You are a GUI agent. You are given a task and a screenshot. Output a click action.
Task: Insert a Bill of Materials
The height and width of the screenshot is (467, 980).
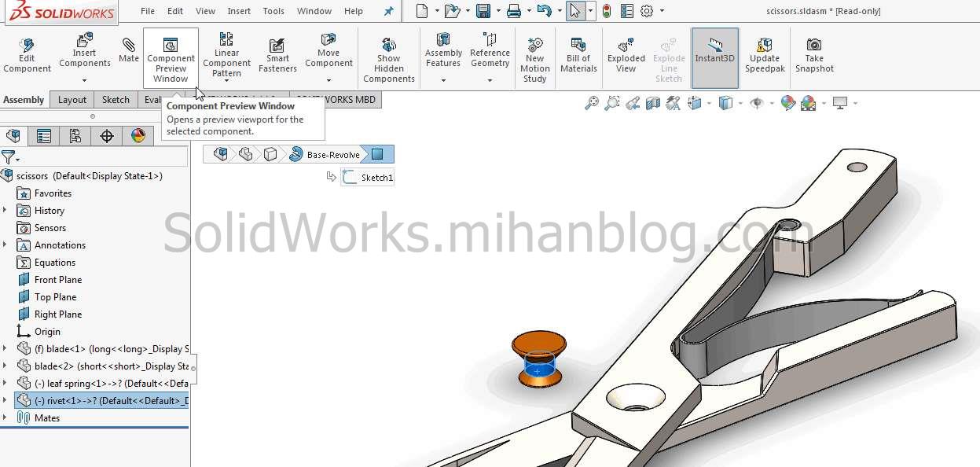coord(578,55)
